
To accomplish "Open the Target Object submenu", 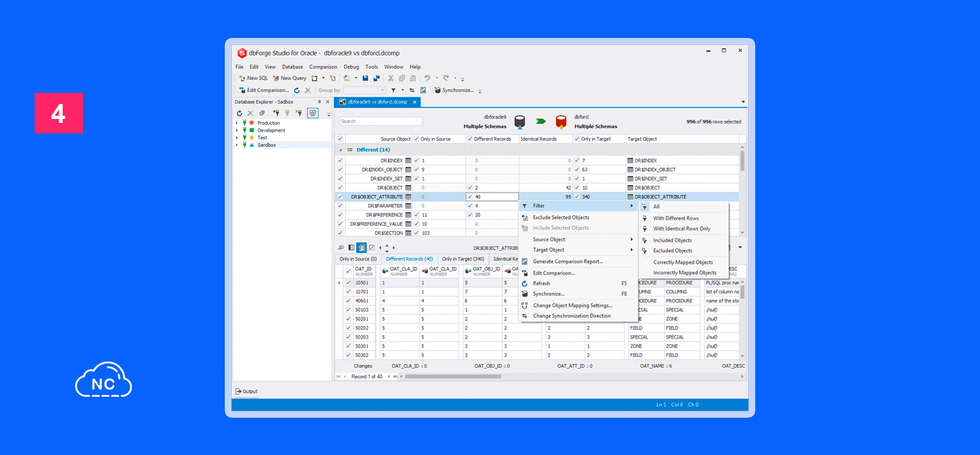I will (578, 250).
